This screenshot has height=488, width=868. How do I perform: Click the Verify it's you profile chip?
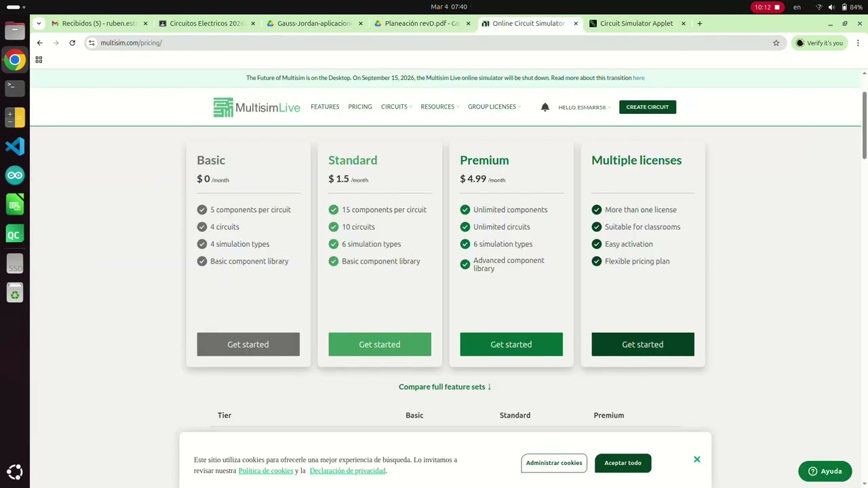pyautogui.click(x=820, y=43)
